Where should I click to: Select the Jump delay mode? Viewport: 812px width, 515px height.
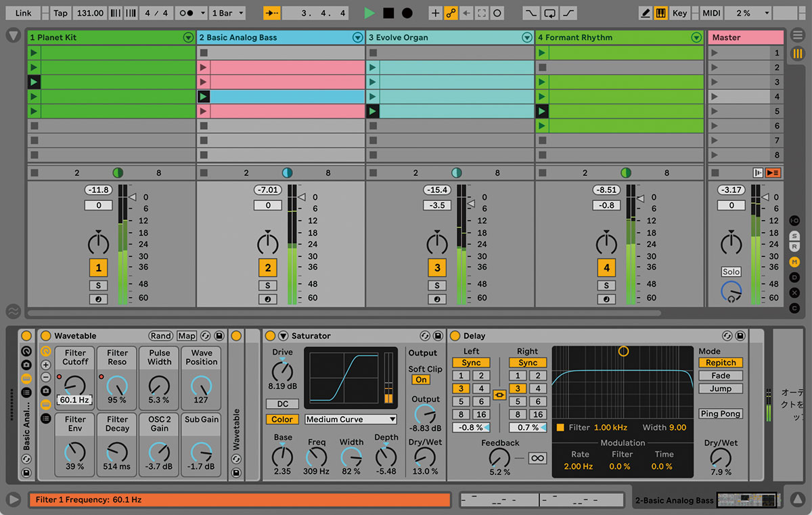[x=721, y=388]
